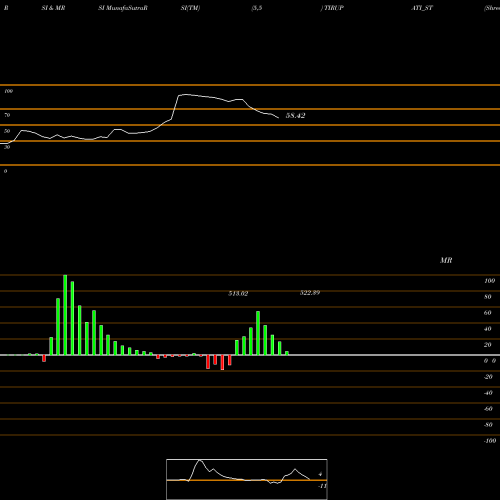Viewport: 500px width, 500px height.
Task: Click the MR panel title label
Action: pyautogui.click(x=446, y=260)
